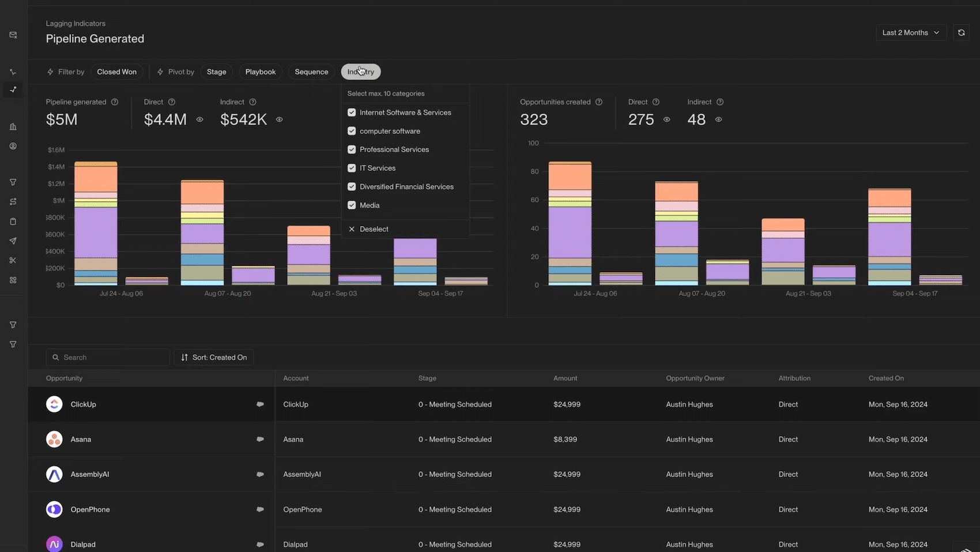
Task: Click the orange segment of Aug 07 opportunities bar
Action: click(x=676, y=191)
